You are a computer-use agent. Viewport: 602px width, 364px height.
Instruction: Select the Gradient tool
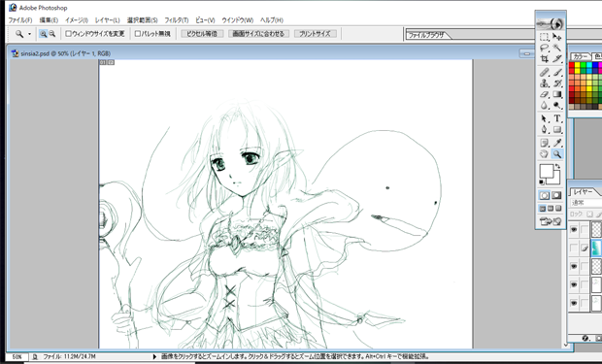click(x=557, y=94)
